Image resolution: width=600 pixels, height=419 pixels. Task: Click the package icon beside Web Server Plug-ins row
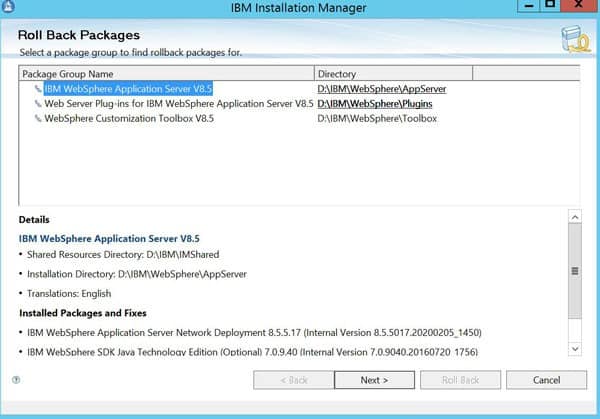pos(38,104)
